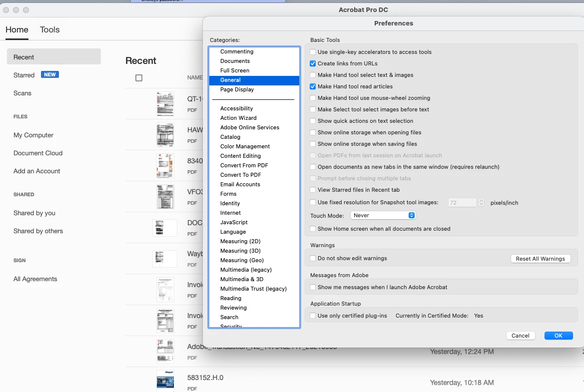Select Color Management category
The width and height of the screenshot is (584, 392).
(x=254, y=146)
